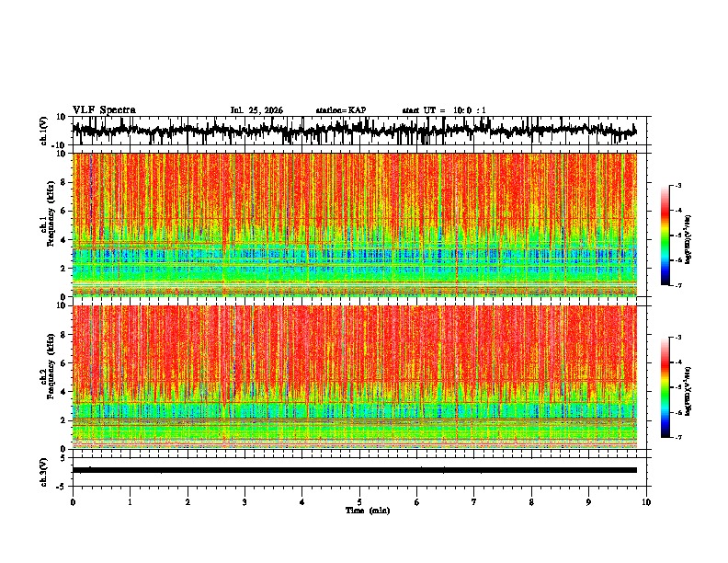The height and width of the screenshot is (563, 728).
Task: Click the ch.2 "Frequency (kHz)" axis label
Action: tap(51, 366)
